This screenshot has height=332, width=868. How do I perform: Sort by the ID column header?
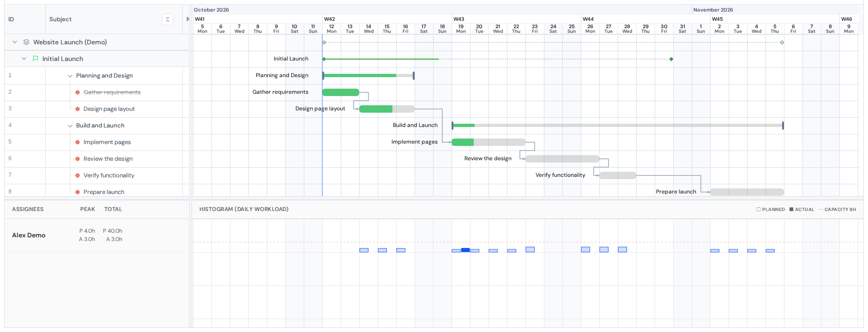click(11, 19)
